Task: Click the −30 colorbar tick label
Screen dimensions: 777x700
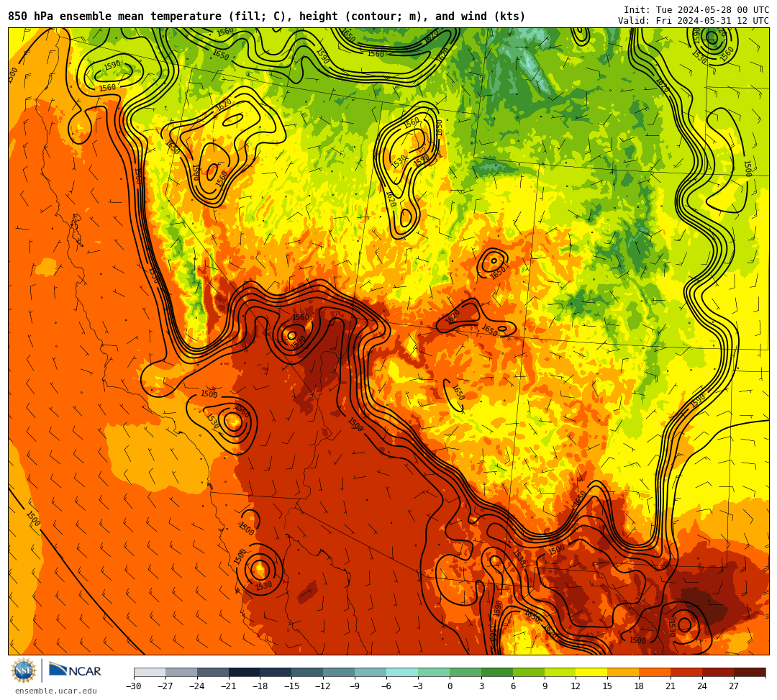Action: pyautogui.click(x=134, y=686)
